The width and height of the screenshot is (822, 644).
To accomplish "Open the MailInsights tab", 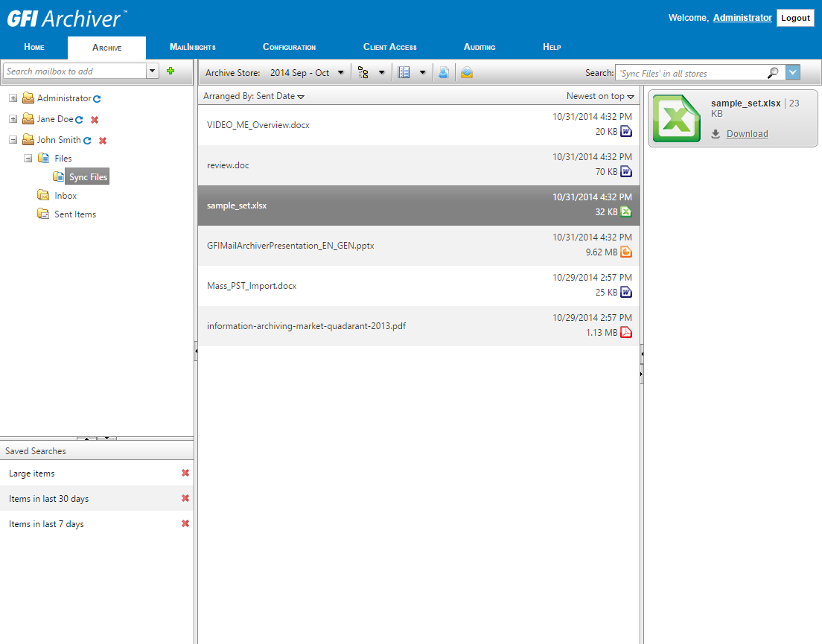I will 192,47.
